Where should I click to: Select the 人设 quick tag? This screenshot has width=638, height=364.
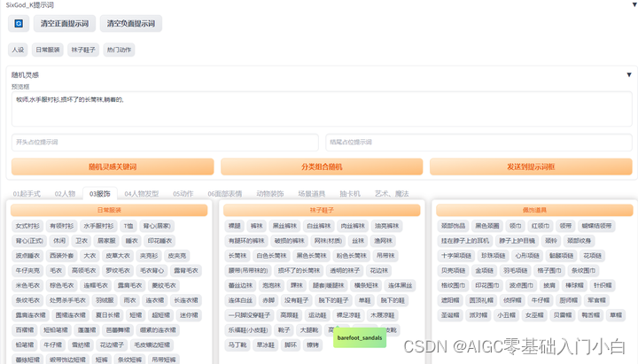tap(18, 50)
